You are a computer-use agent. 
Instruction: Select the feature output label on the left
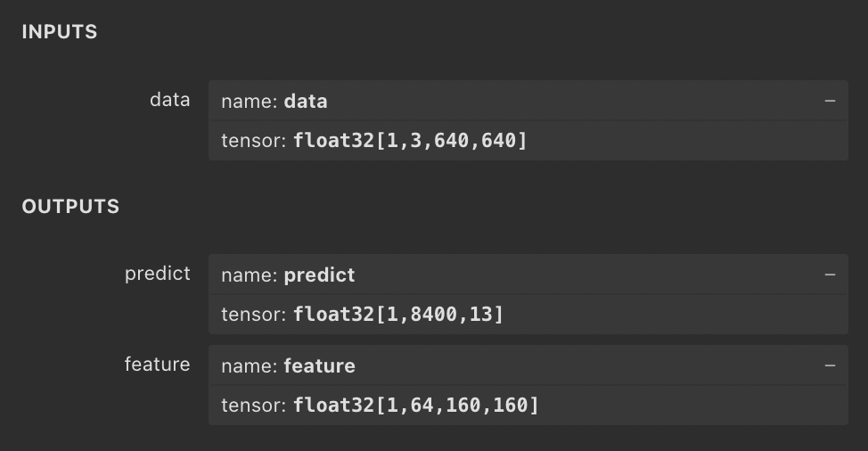coord(157,365)
